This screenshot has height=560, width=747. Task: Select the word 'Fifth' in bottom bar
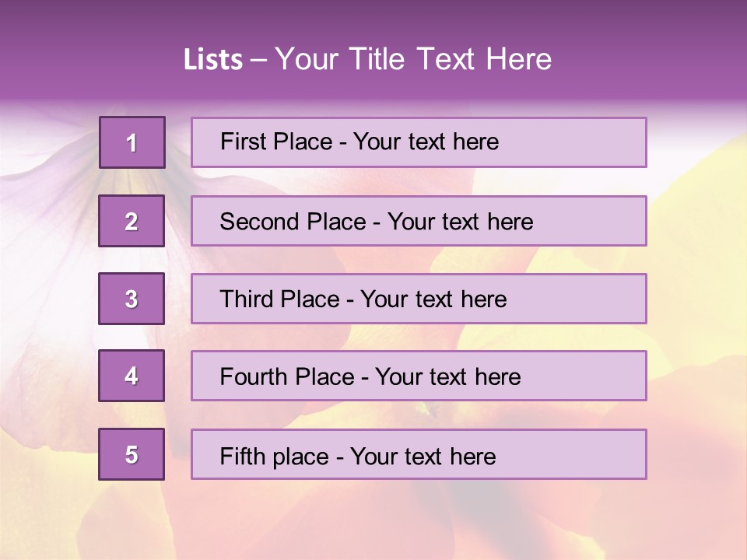[237, 457]
